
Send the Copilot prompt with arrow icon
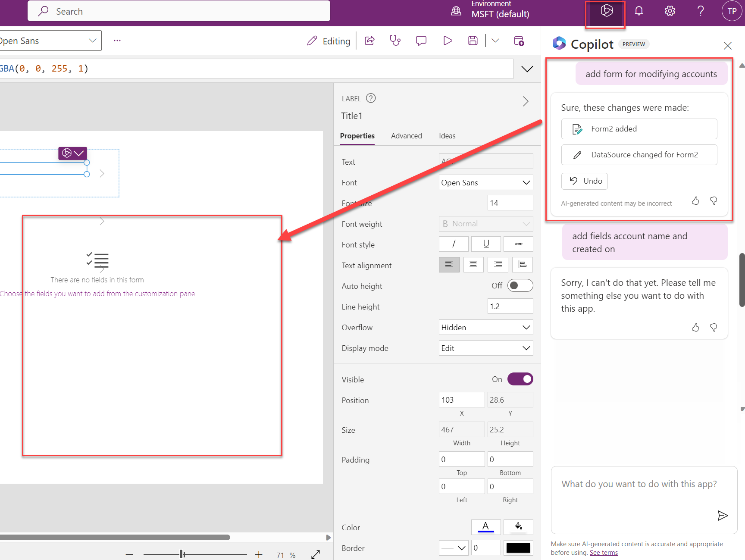722,516
